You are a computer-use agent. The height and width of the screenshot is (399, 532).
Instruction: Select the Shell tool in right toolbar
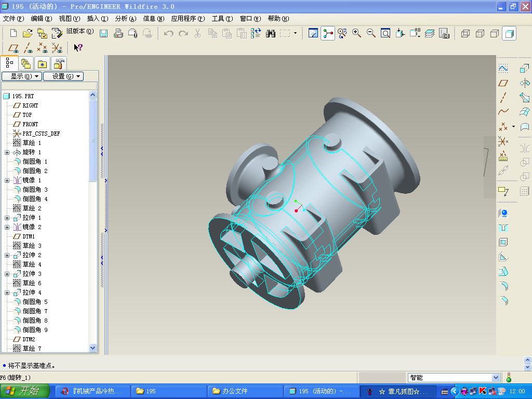503,242
